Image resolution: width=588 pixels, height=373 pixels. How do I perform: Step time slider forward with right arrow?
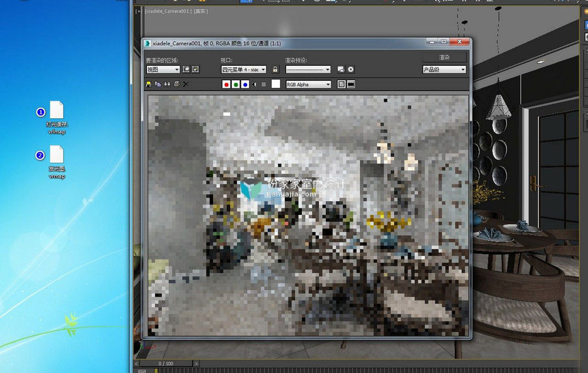point(196,363)
